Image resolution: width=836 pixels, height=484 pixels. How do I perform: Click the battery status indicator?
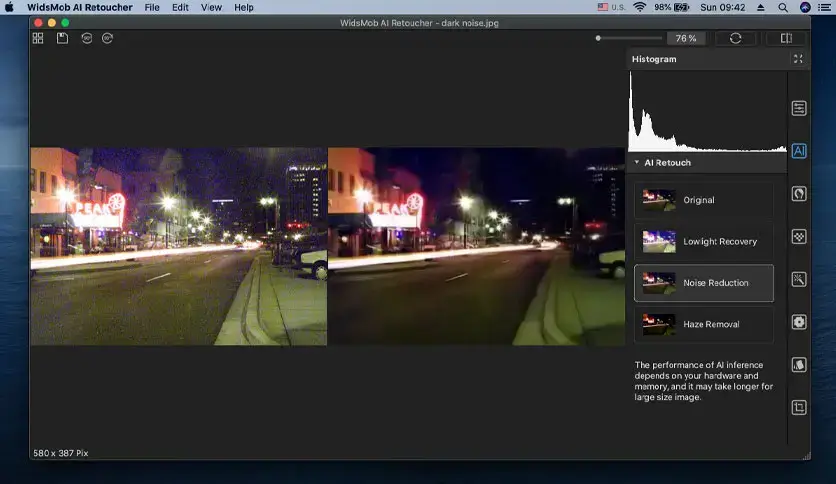click(672, 7)
